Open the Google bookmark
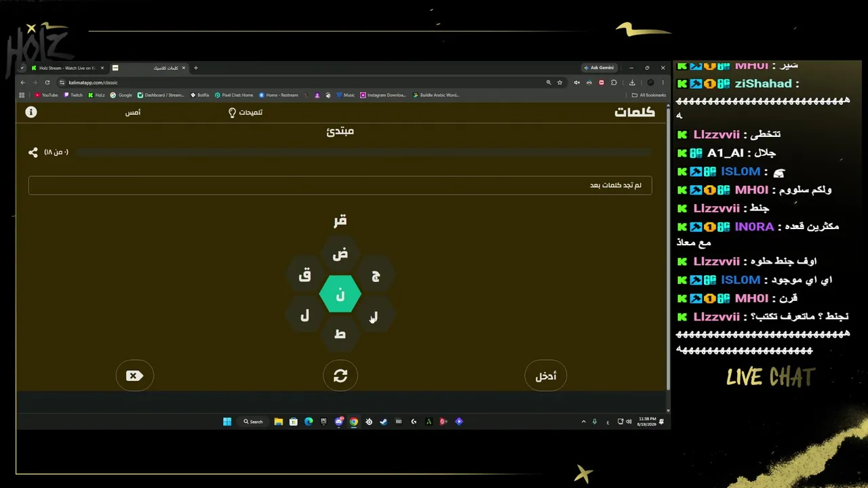The height and width of the screenshot is (488, 868). point(121,96)
